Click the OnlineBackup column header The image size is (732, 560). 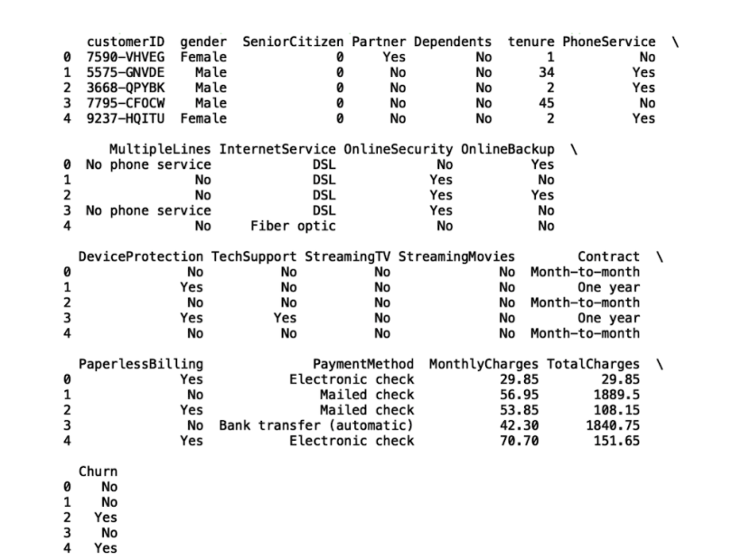[x=508, y=149]
